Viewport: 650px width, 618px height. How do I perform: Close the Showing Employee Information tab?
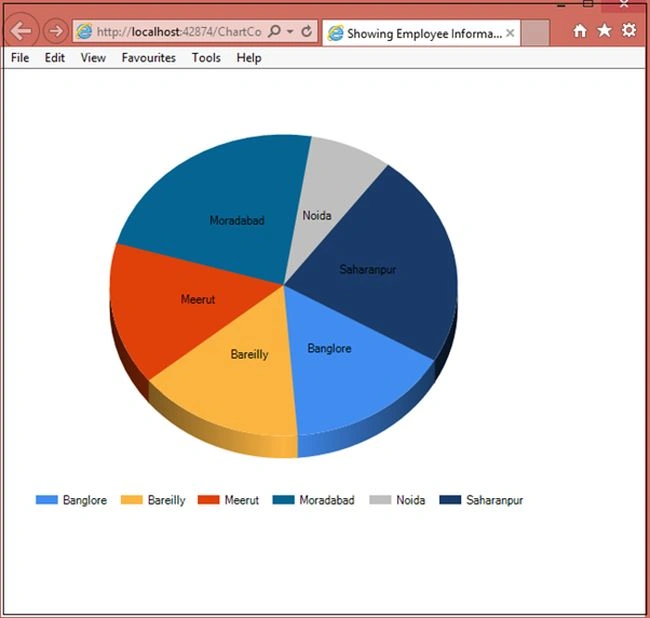click(510, 33)
